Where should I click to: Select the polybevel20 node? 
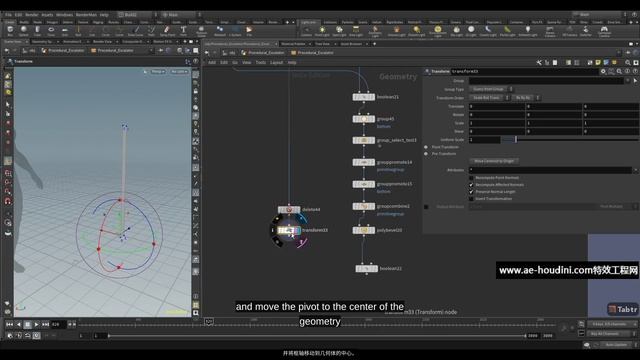[364, 231]
